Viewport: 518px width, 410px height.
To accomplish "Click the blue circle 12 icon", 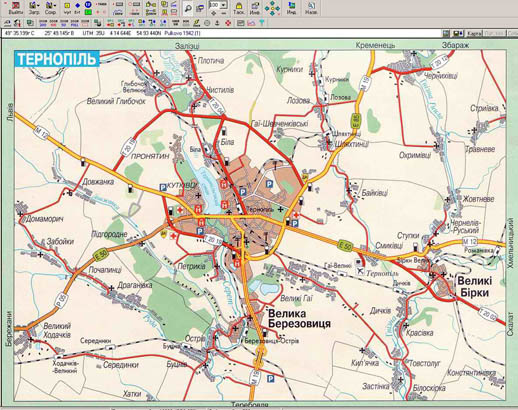I will (x=88, y=4).
